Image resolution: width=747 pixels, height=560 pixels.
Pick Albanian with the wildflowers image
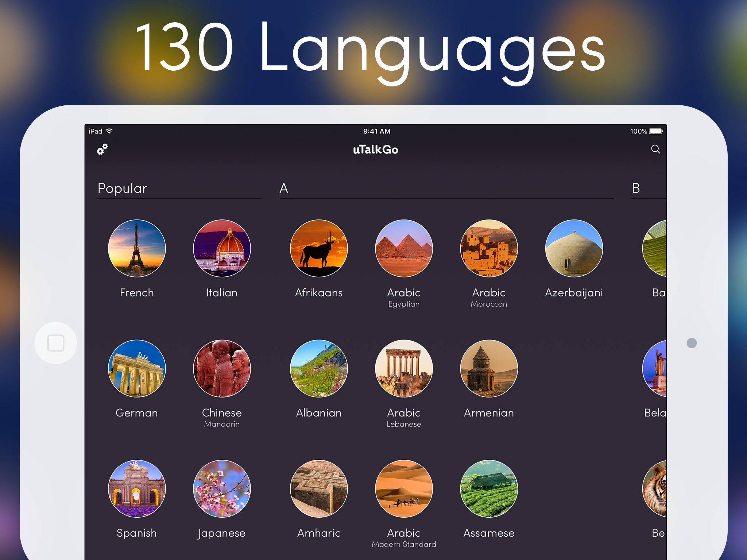[319, 368]
